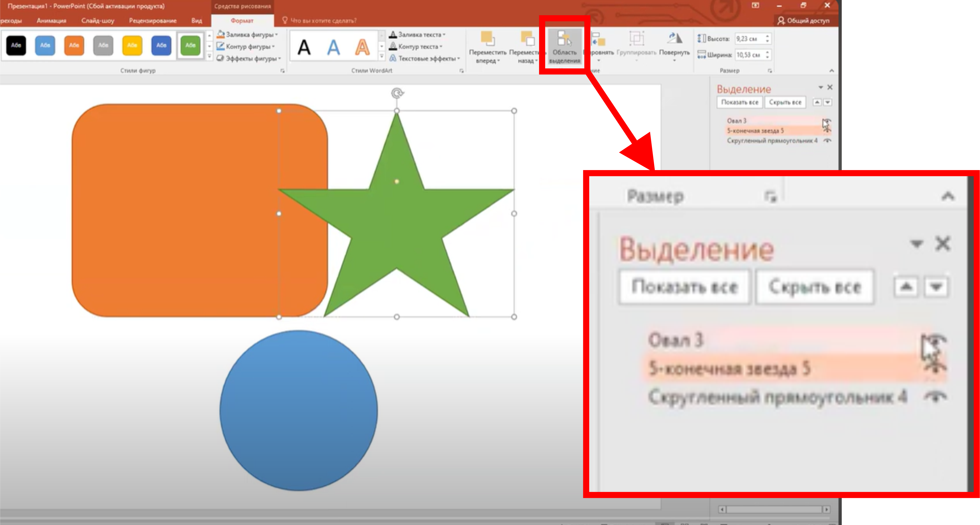
Task: Apply the orange outlined A WordArt style
Action: pos(362,47)
